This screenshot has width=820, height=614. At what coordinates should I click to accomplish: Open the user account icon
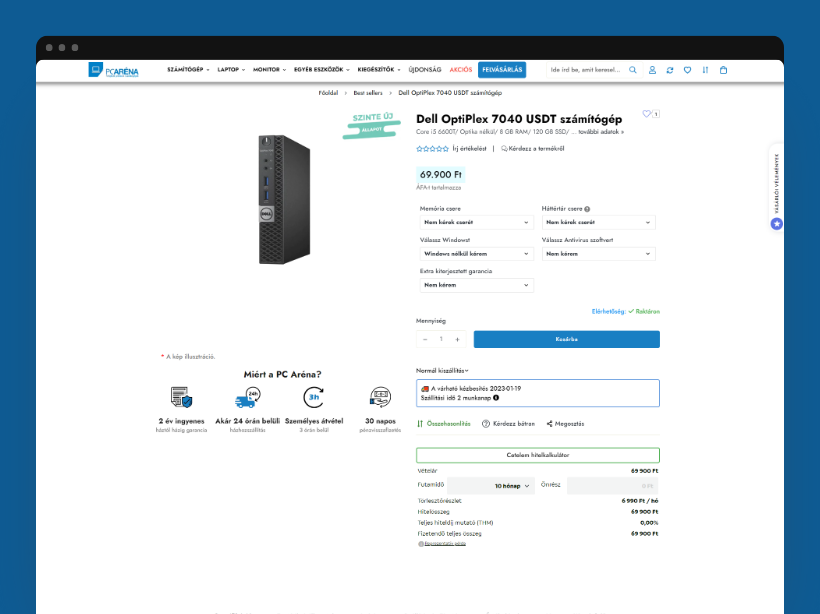tap(652, 70)
